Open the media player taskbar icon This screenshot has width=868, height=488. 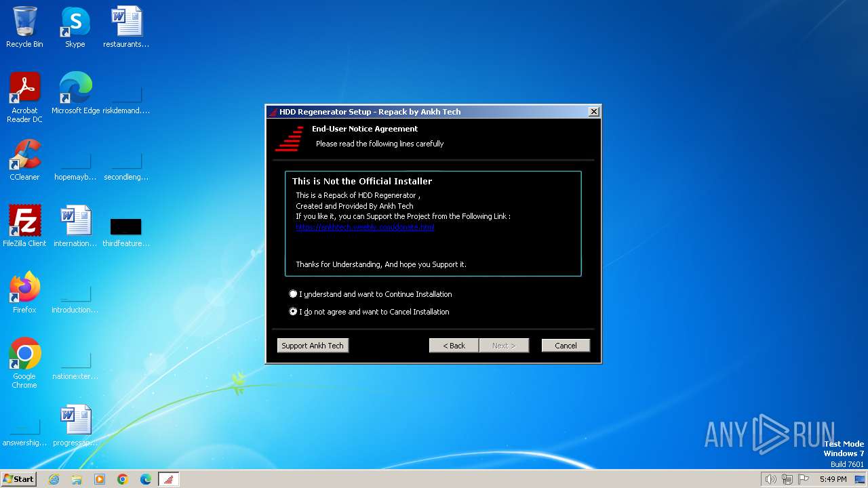[x=100, y=479]
